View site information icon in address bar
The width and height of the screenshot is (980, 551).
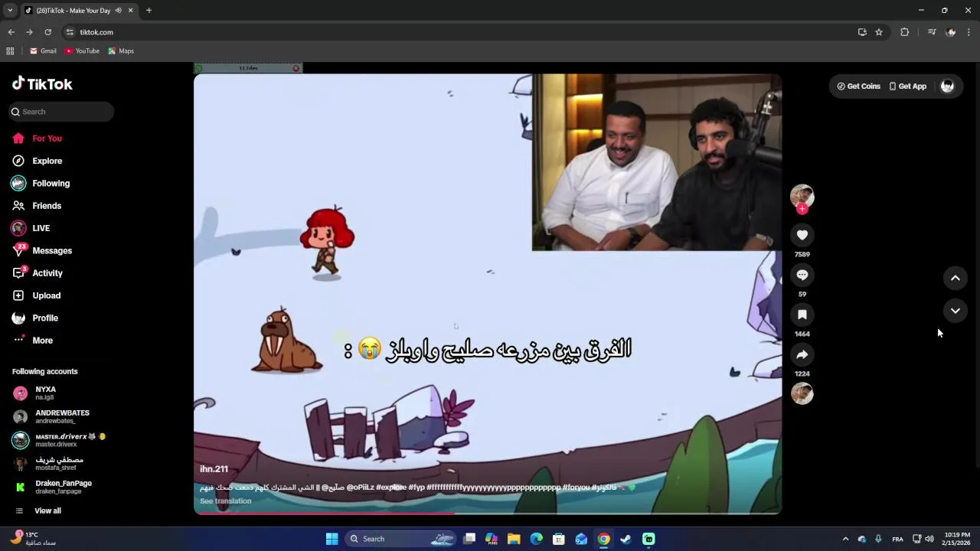coord(70,32)
